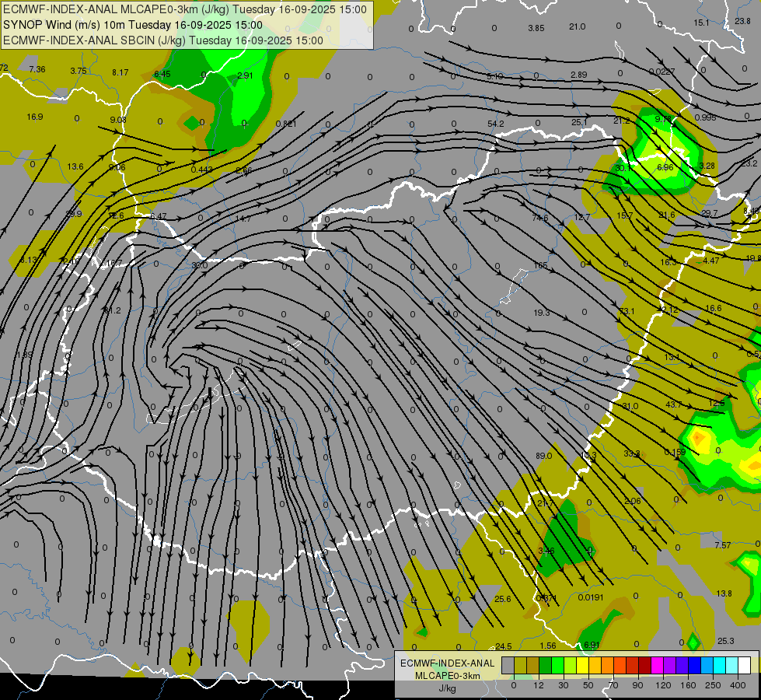Click the legend tick label '400'
The image size is (761, 700).
coord(738,685)
